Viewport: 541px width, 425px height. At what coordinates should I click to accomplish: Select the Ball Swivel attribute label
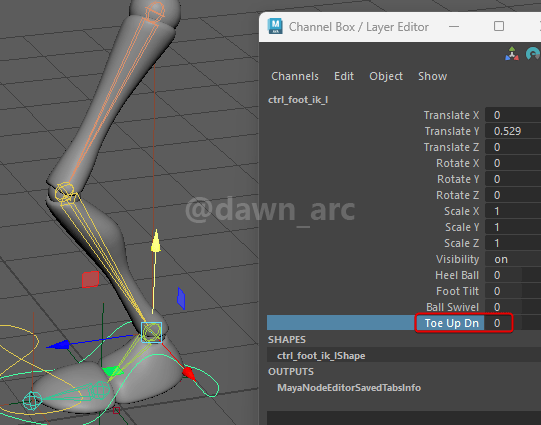click(452, 307)
